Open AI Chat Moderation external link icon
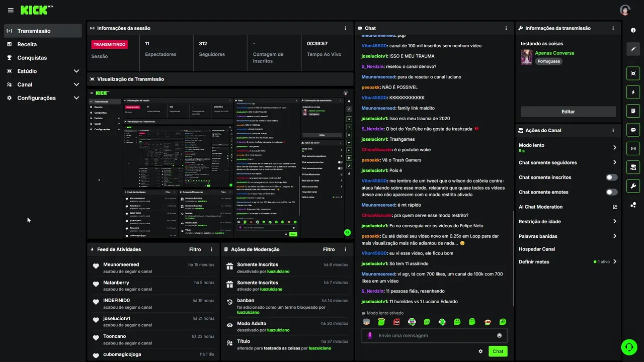Viewport: 644px width, 362px height. [615, 207]
